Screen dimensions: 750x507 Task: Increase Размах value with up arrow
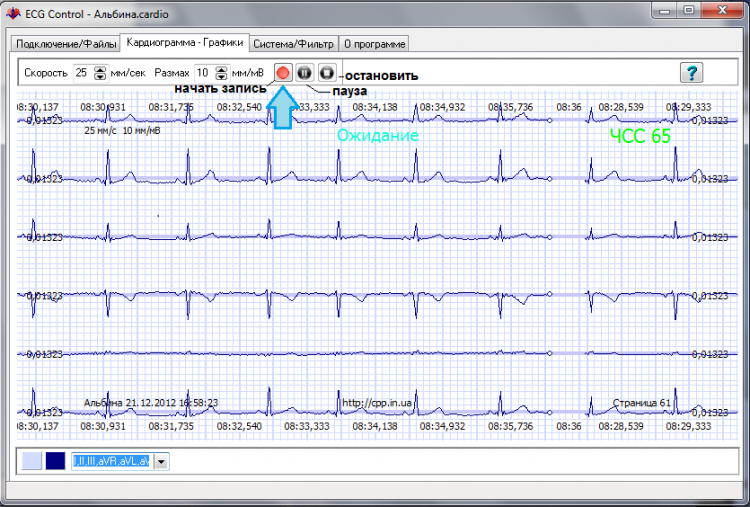click(221, 69)
